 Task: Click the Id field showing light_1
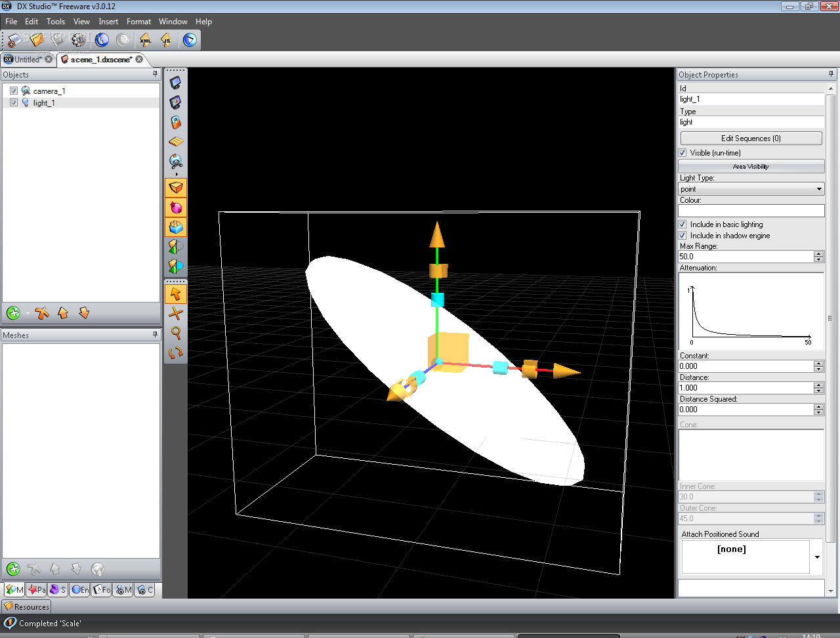click(751, 99)
